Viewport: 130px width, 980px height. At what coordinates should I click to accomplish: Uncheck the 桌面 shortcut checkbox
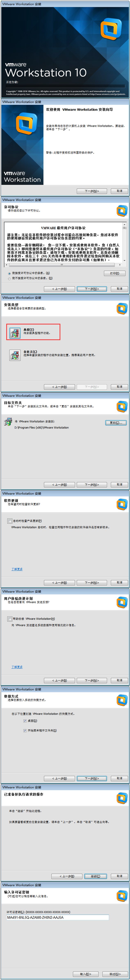(25, 720)
